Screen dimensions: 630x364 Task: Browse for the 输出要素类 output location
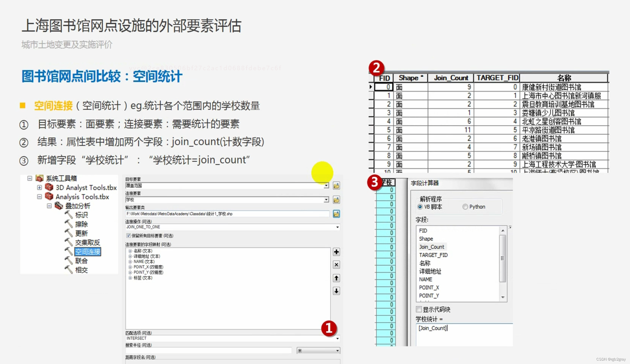pos(336,214)
